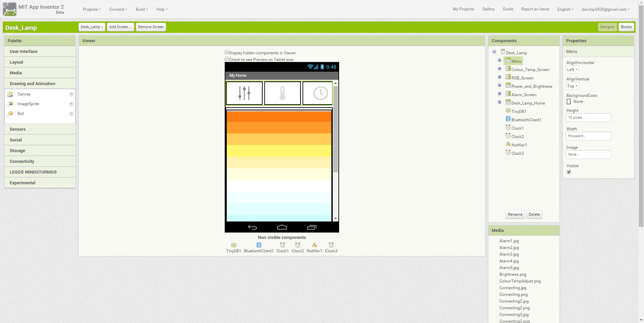Expand the Menu node in Components
Image resolution: width=644 pixels, height=323 pixels.
(499, 60)
